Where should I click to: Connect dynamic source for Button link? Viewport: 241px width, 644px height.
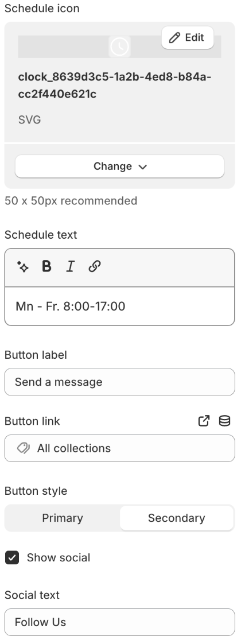pos(224,421)
